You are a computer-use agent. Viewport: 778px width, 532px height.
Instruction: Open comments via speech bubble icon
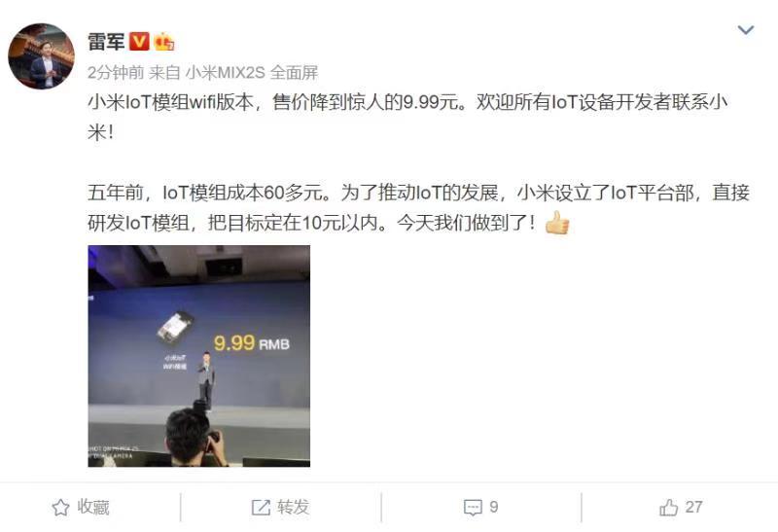click(x=473, y=507)
